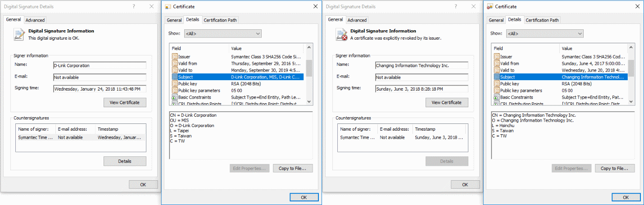Screen dimensions: 644x205
Task: Click title bar icon of D-Link Certificate window
Action: 168,7
